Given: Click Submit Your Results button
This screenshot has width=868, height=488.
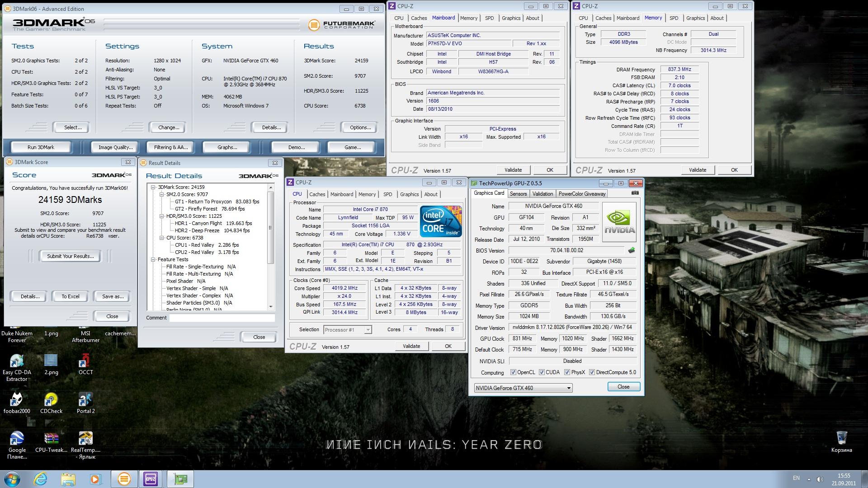Looking at the screenshot, I should click(71, 256).
